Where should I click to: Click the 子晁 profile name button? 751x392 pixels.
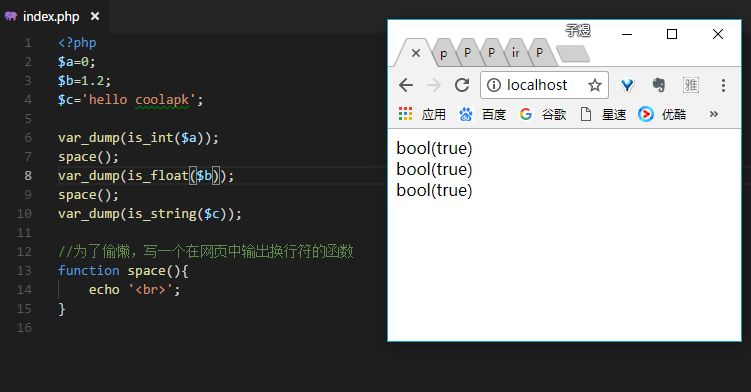[578, 31]
